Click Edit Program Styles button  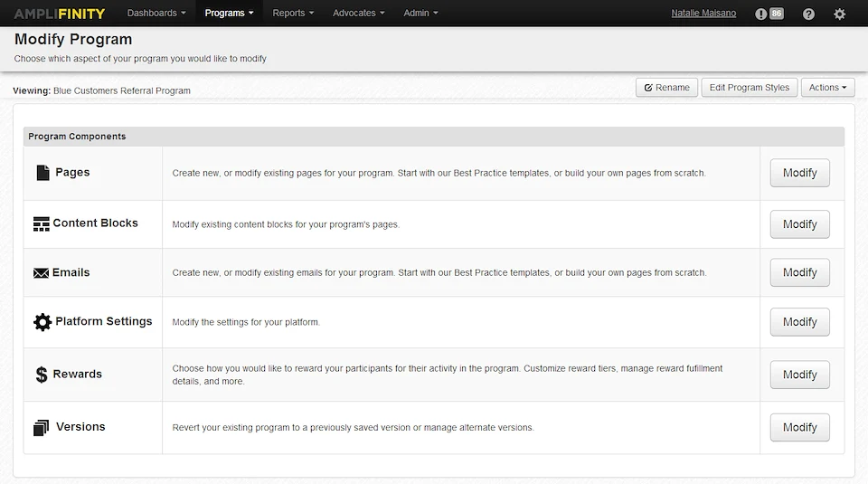tap(749, 88)
